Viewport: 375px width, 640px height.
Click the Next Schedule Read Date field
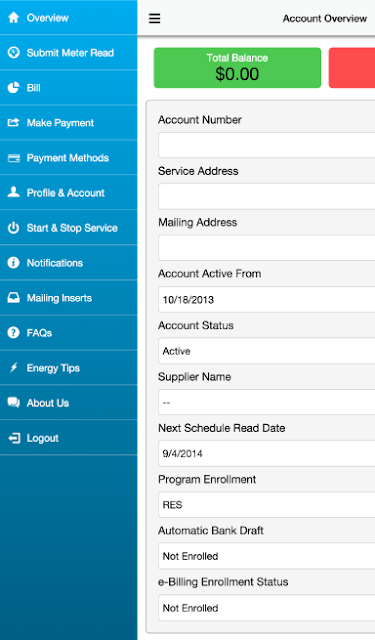[x=266, y=453]
